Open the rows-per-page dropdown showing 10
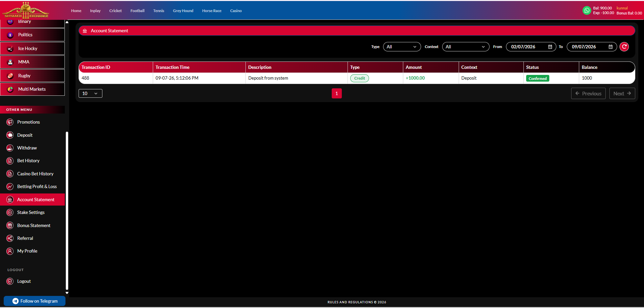Viewport: 644px width, 308px height. [x=90, y=93]
